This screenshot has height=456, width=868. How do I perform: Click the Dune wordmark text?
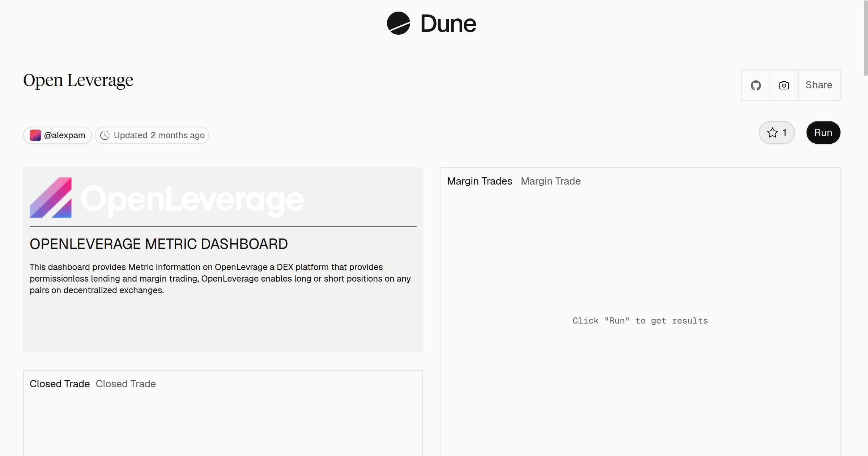click(x=448, y=24)
